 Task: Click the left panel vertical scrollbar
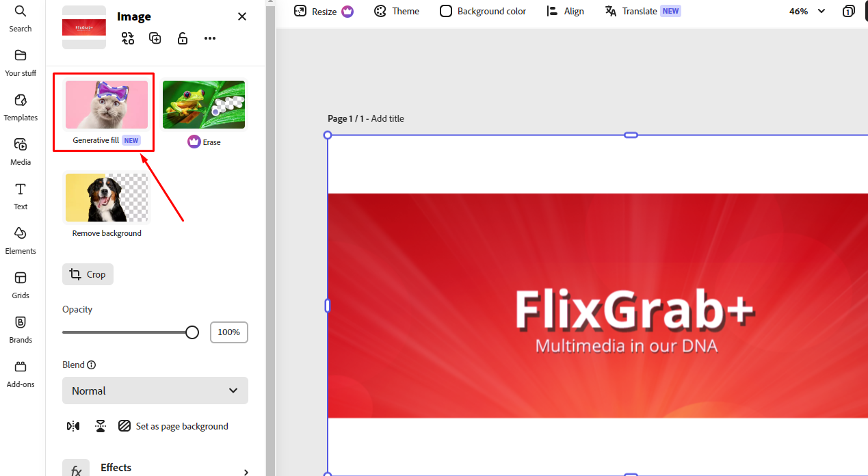270,238
